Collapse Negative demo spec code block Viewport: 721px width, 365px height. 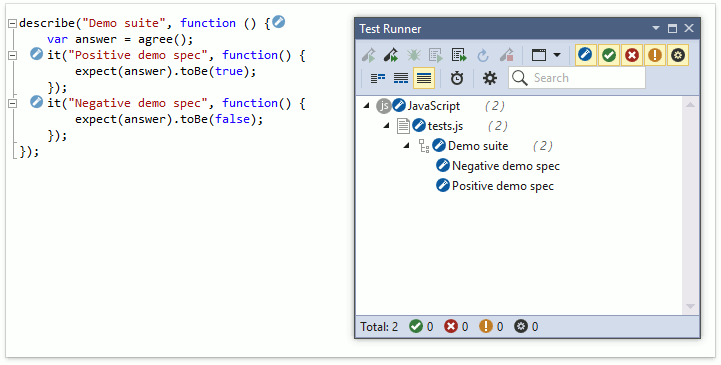13,103
